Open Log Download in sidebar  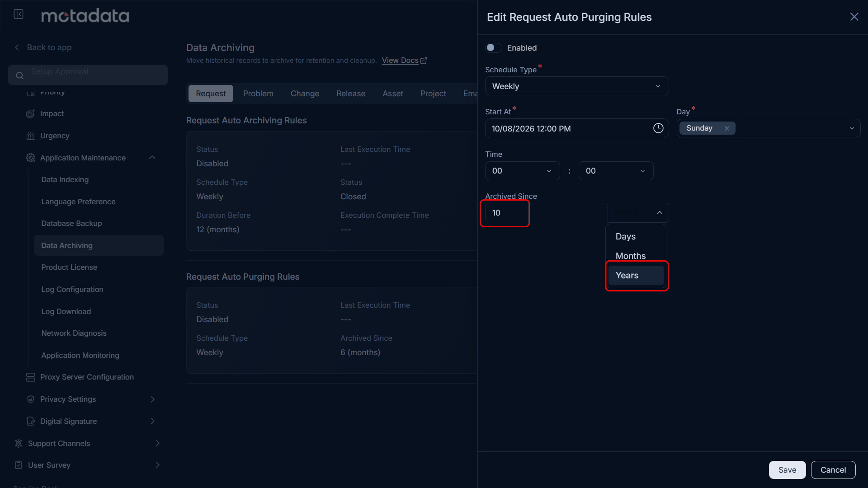coord(66,312)
